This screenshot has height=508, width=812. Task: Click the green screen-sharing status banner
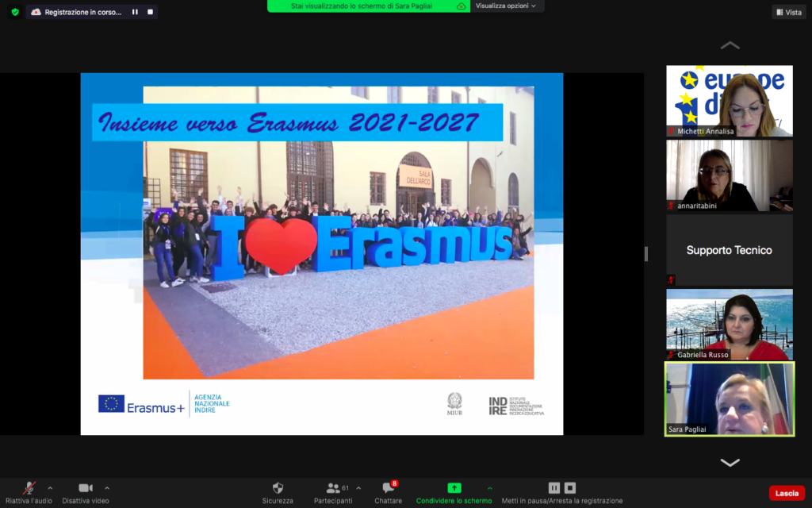(368, 6)
